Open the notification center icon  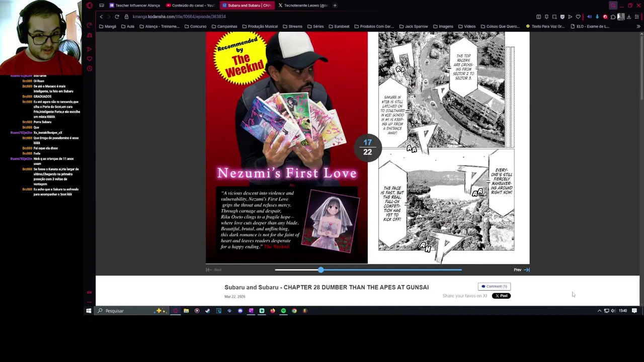pos(634,311)
